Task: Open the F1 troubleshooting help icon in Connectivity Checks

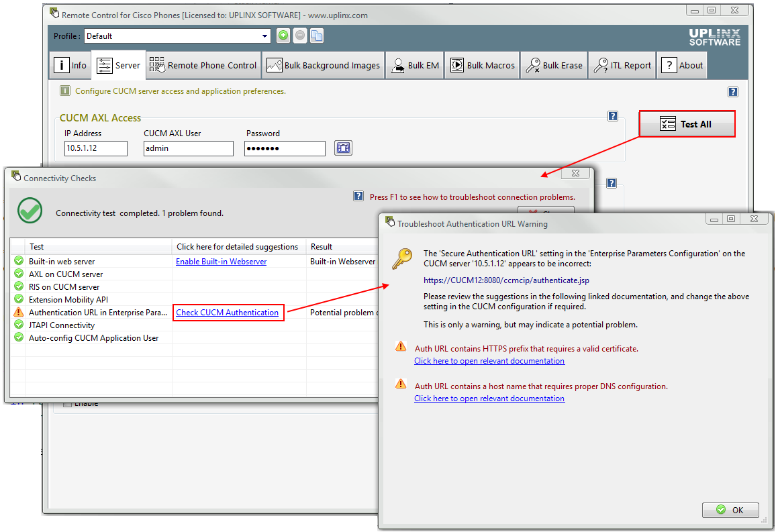Action: coord(358,197)
